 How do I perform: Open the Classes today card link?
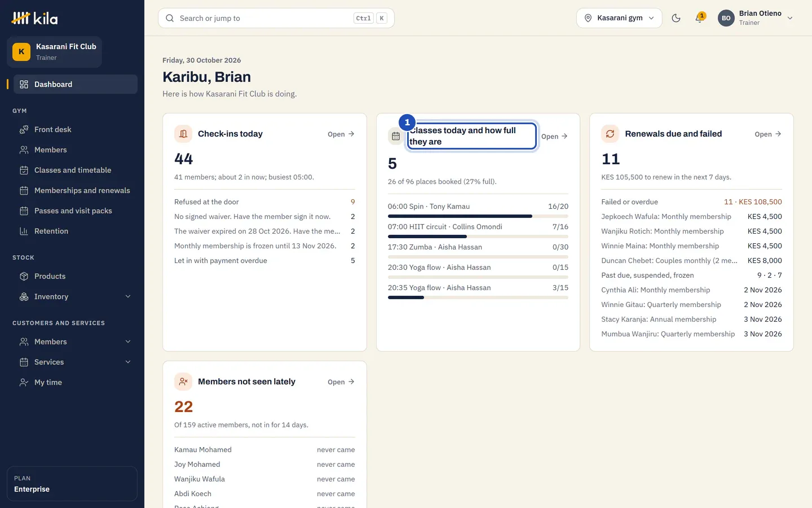tap(554, 136)
